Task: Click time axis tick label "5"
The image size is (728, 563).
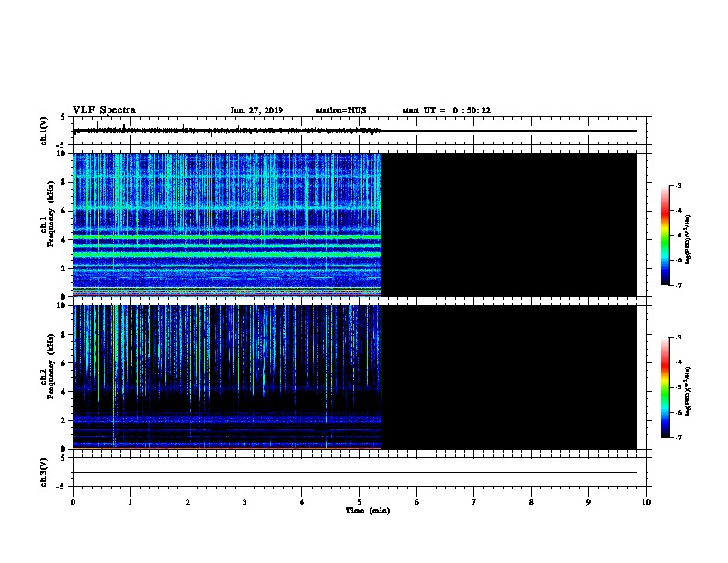Action: click(359, 502)
